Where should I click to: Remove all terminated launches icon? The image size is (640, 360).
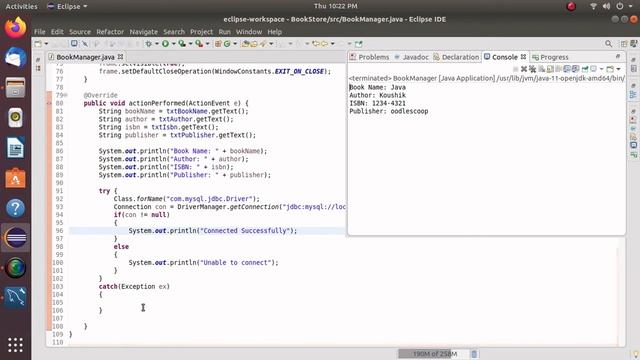pyautogui.click(x=533, y=69)
